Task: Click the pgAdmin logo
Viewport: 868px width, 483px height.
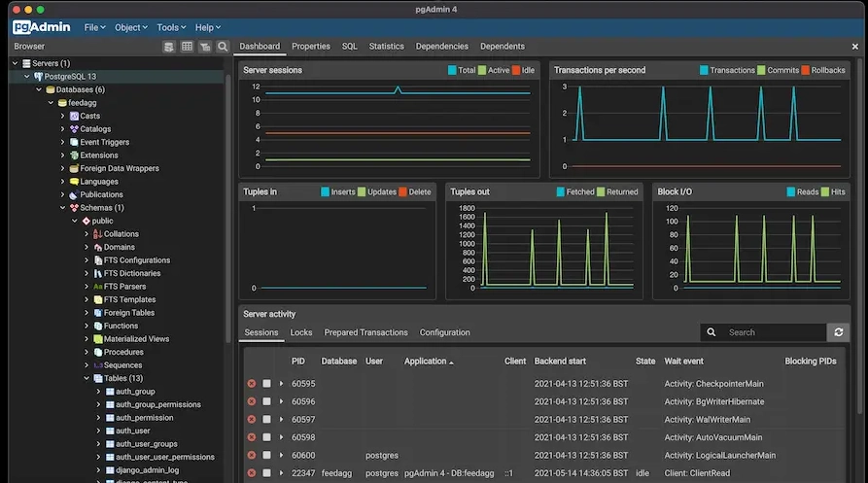Action: [x=42, y=27]
